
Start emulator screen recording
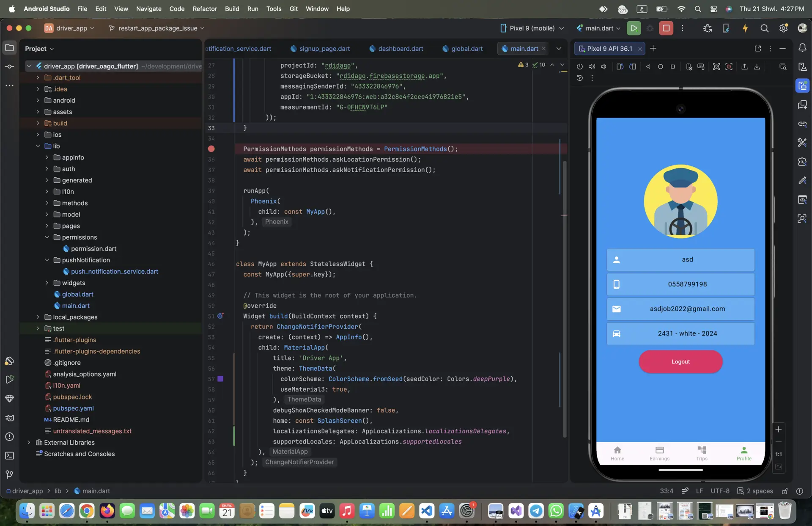(x=729, y=67)
